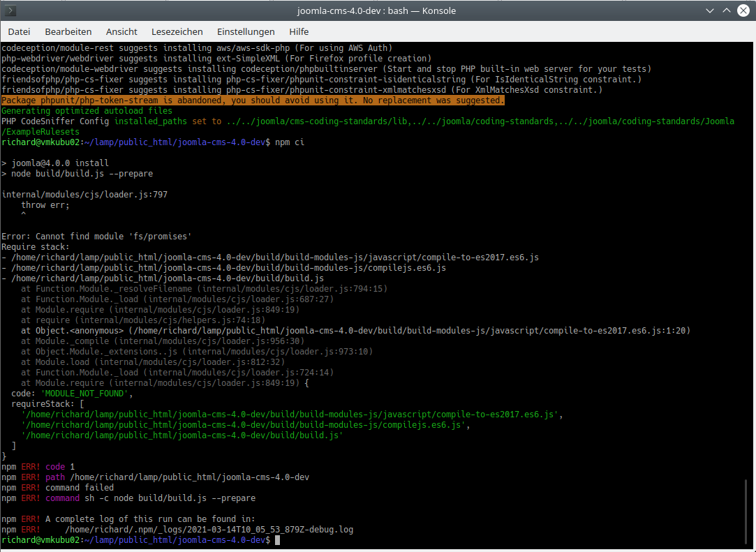Minimize the Konsole window
Image resolution: width=756 pixels, height=552 pixels.
click(x=710, y=10)
